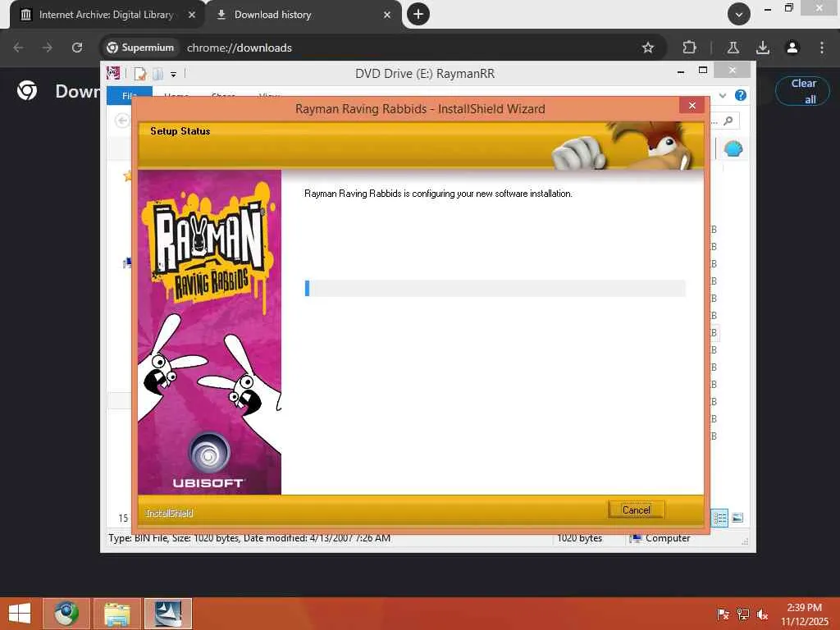Open the File tab in Explorer

[129, 95]
